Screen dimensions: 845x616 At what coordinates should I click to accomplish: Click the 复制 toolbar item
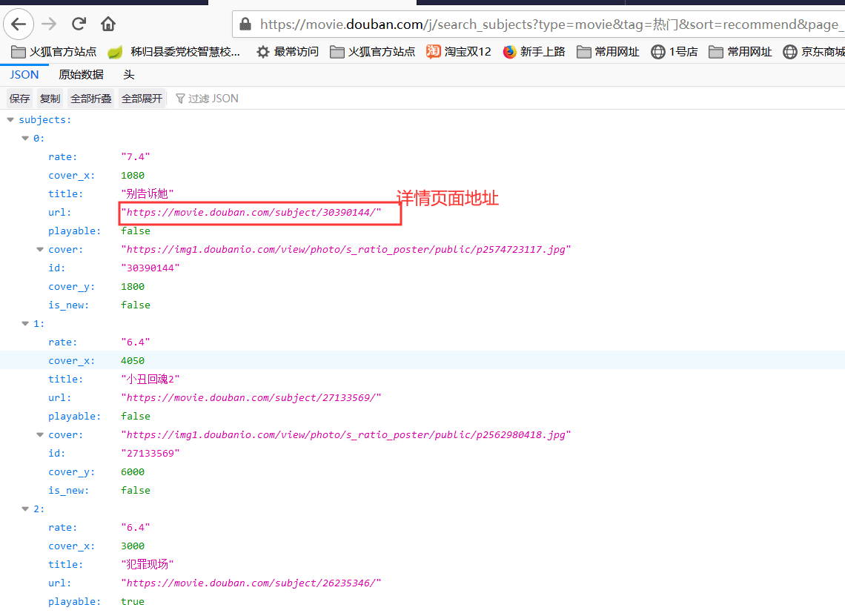pyautogui.click(x=50, y=98)
